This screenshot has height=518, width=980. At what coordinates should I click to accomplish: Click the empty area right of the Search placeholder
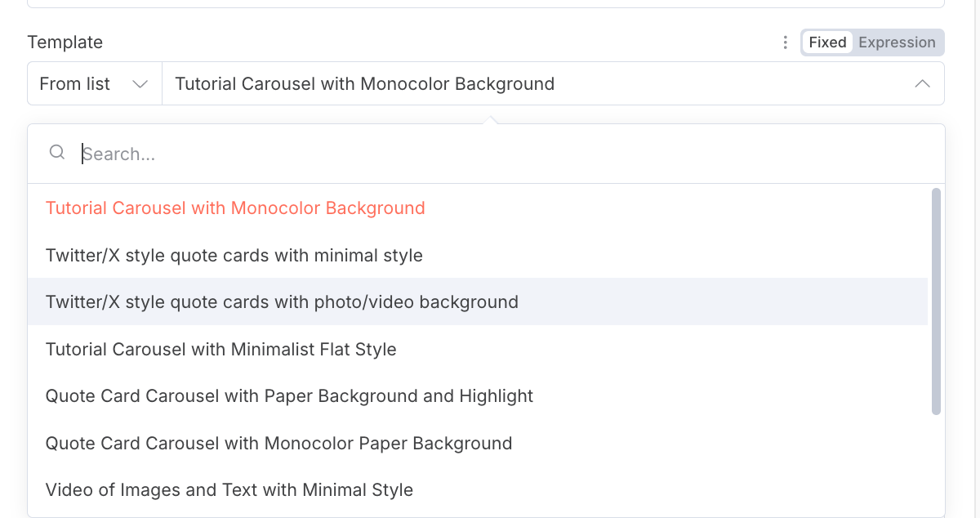tap(572, 154)
